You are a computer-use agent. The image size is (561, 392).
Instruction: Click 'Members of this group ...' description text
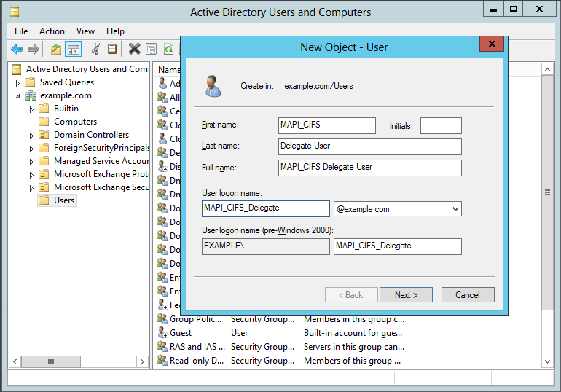pos(352,361)
